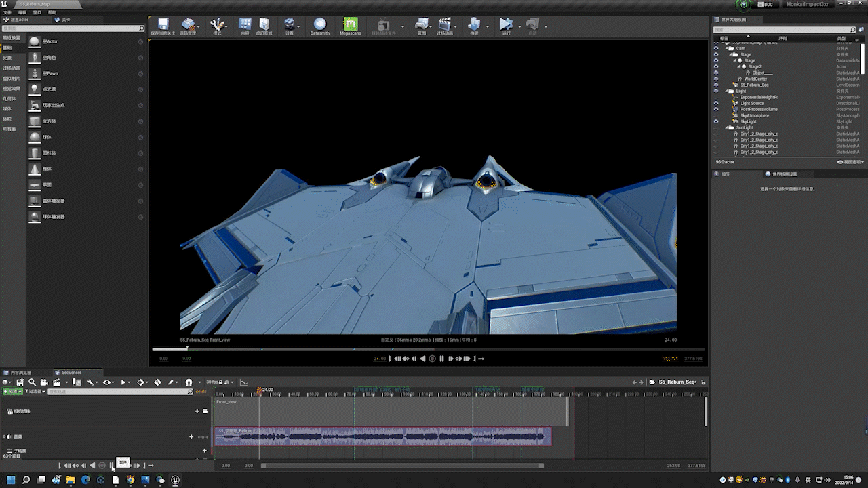
Task: Toggle visibility eye of the Cam folder
Action: 715,49
